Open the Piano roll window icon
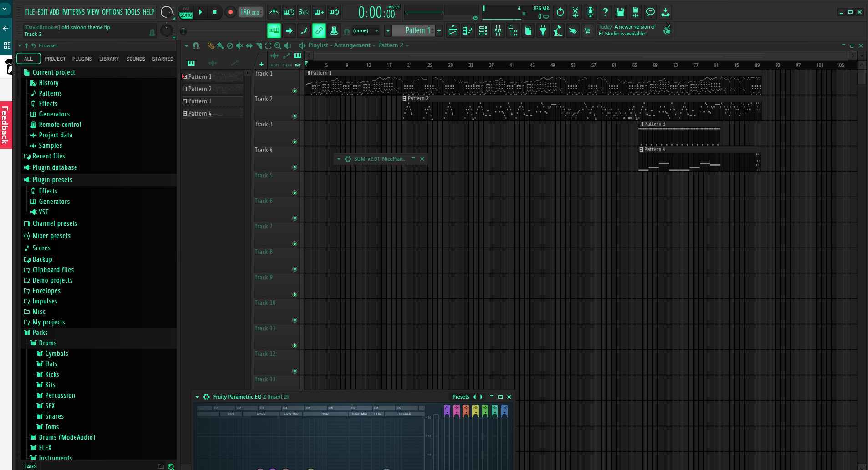This screenshot has width=868, height=470. tap(467, 30)
